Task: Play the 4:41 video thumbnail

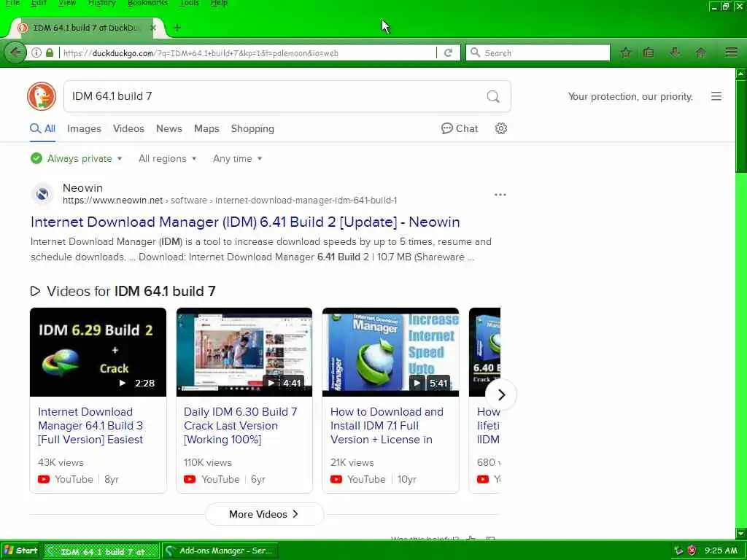Action: tap(244, 352)
